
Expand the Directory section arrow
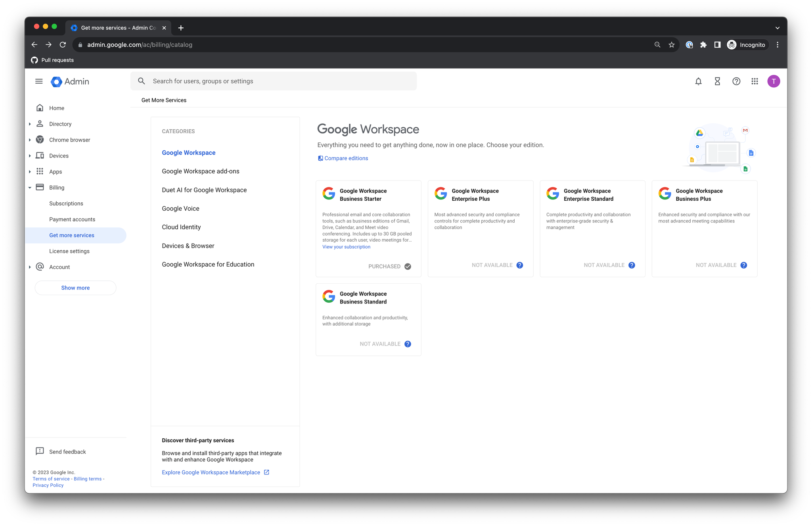(30, 124)
